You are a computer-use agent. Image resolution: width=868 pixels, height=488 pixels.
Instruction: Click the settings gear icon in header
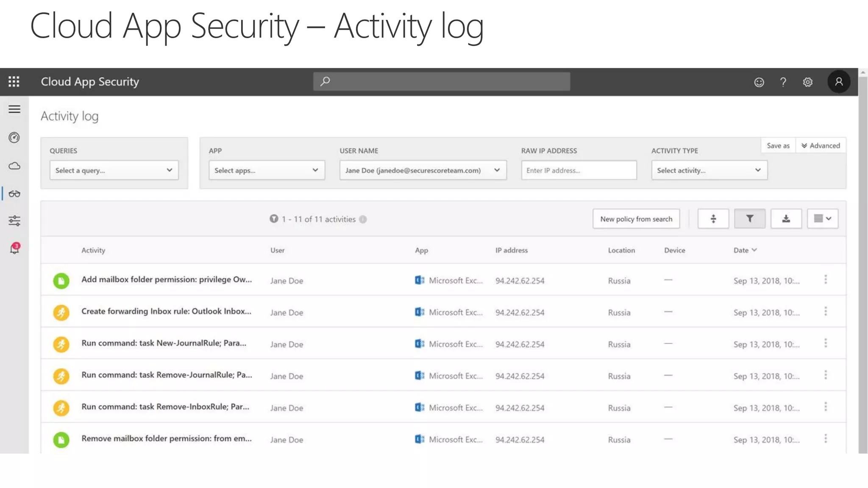click(x=808, y=82)
